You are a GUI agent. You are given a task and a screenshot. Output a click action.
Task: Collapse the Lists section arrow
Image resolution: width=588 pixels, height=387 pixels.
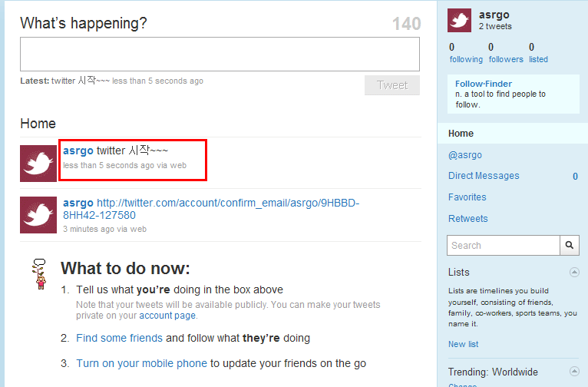point(574,272)
